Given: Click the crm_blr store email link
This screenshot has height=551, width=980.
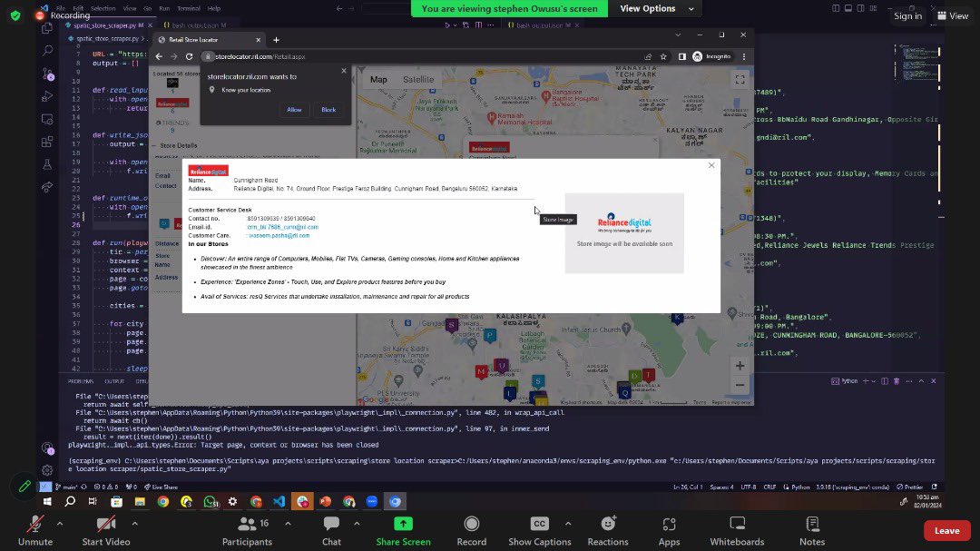Looking at the screenshot, I should point(282,227).
